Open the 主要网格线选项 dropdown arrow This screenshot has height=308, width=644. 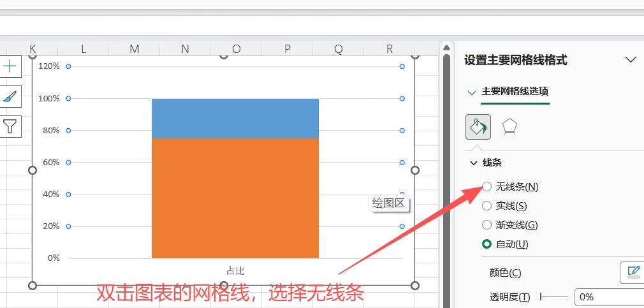point(472,92)
